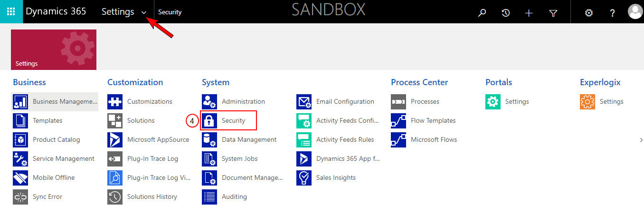Click the System group heading
This screenshot has width=644, height=206.
tap(216, 82)
